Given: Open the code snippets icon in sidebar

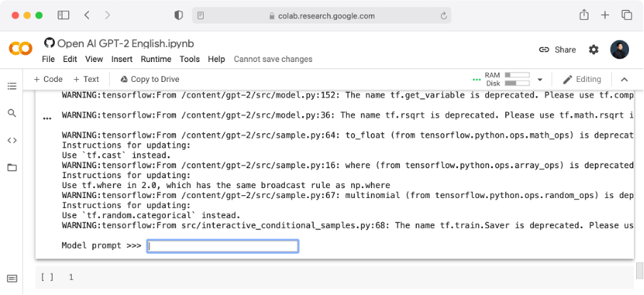Looking at the screenshot, I should (x=12, y=140).
